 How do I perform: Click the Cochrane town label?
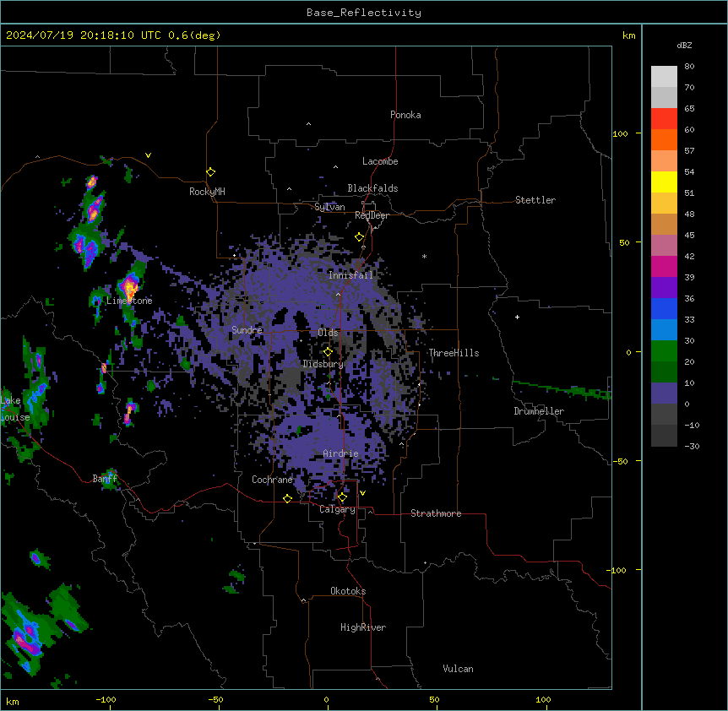point(272,480)
